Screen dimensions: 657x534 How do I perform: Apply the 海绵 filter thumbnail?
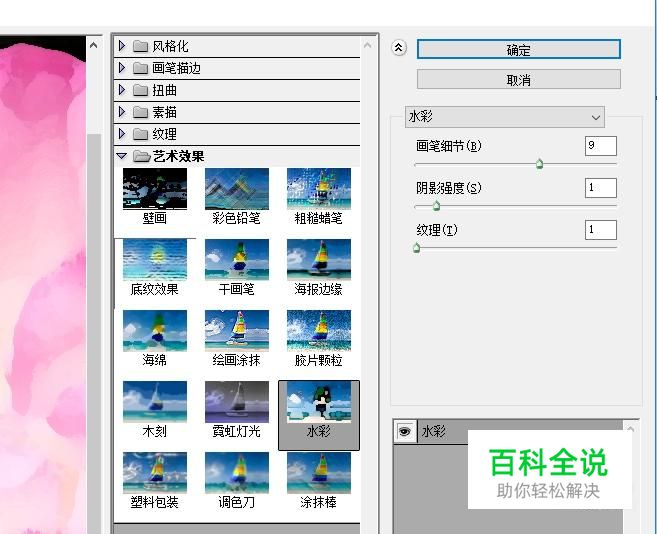click(155, 331)
